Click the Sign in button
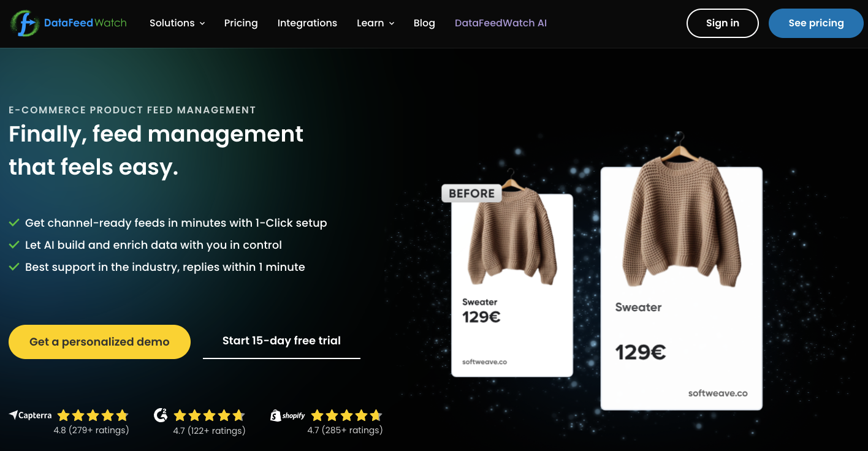The width and height of the screenshot is (868, 451). (723, 23)
